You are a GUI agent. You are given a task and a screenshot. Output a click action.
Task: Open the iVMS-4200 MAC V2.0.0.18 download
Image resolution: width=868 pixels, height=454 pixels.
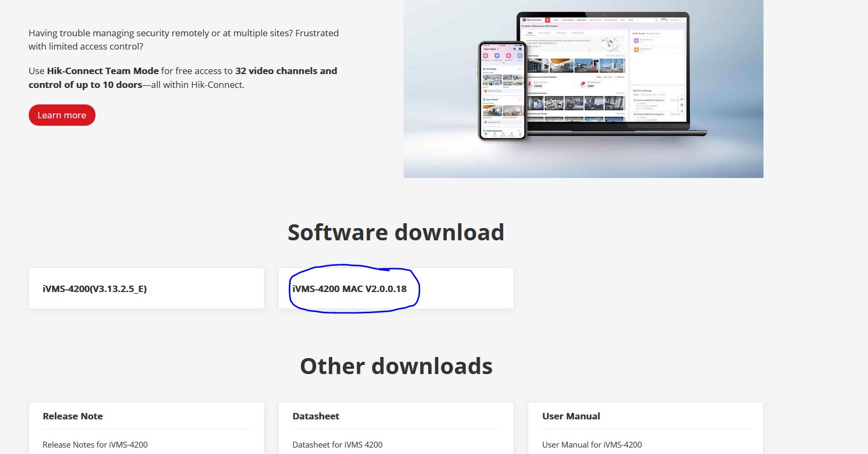[349, 289]
